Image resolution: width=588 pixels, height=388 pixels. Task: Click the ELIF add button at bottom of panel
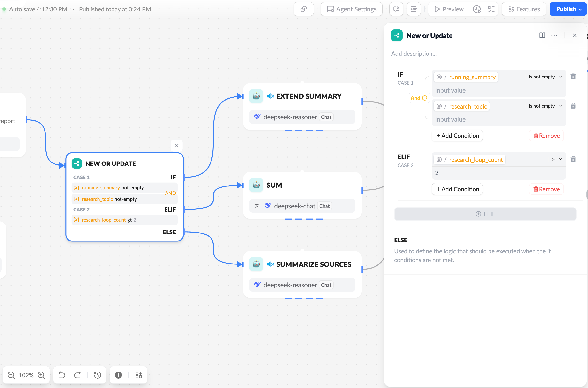click(485, 213)
